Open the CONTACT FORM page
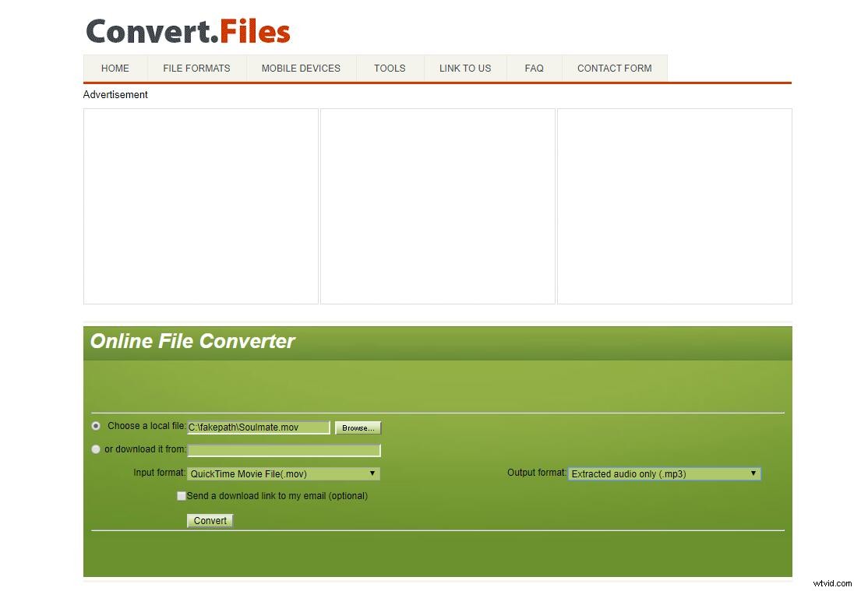Screen dimensions: 868x591 615,68
